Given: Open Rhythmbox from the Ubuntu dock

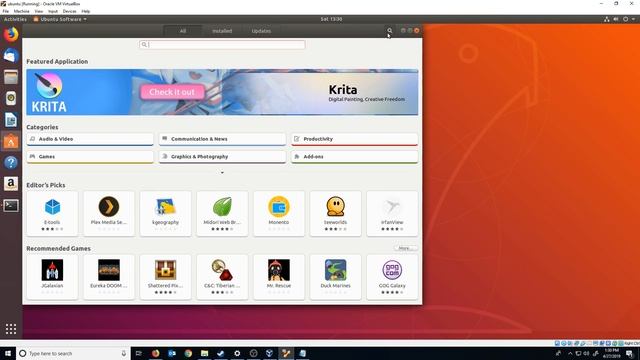Looking at the screenshot, I should coord(11,98).
